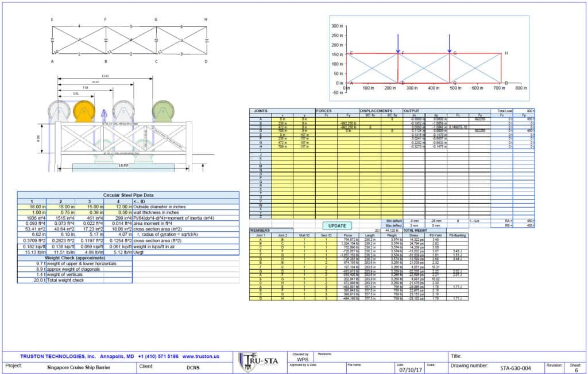This screenshot has height=374, width=588.
Task: Select the drawing number STA-630-004 field
Action: pyautogui.click(x=515, y=368)
